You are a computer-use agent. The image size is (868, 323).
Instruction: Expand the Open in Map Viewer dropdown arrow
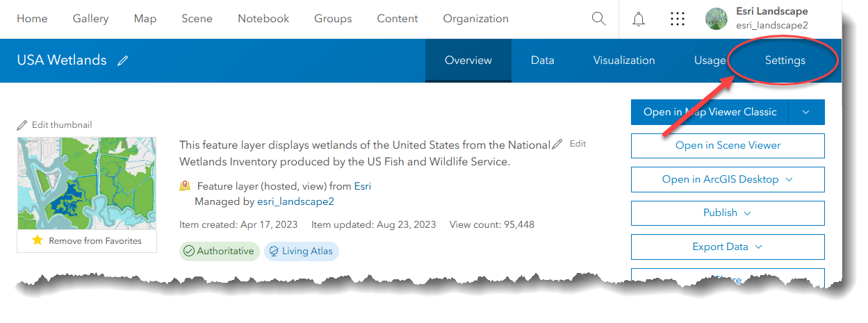806,112
